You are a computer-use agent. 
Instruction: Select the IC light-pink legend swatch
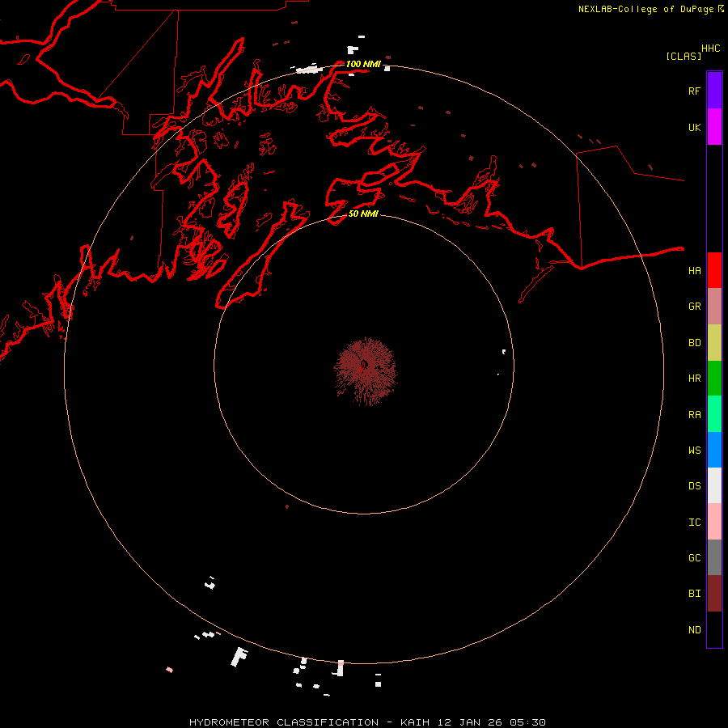click(714, 522)
